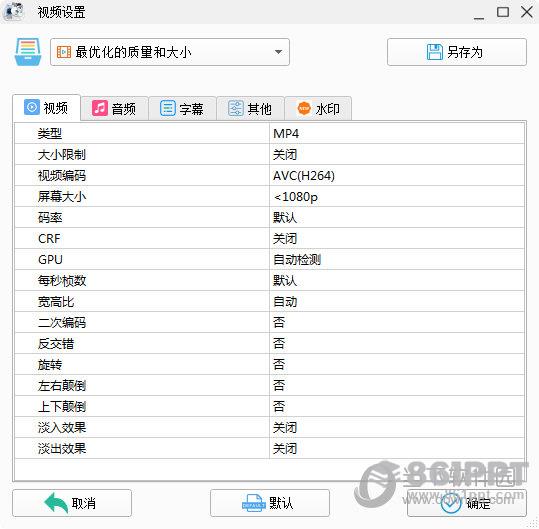
Task: Open the 最优化的质量和大小 preset dropdown
Action: click(170, 52)
